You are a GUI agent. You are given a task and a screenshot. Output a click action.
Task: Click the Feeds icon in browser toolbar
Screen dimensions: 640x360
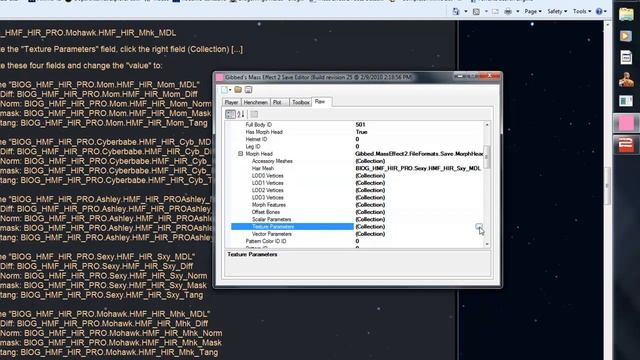(x=476, y=11)
